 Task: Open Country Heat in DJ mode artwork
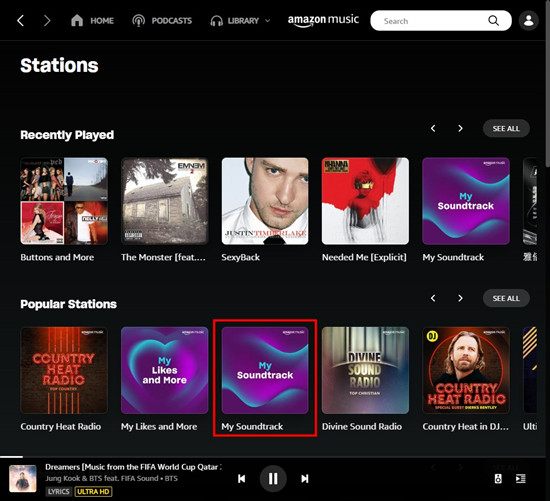click(x=466, y=370)
